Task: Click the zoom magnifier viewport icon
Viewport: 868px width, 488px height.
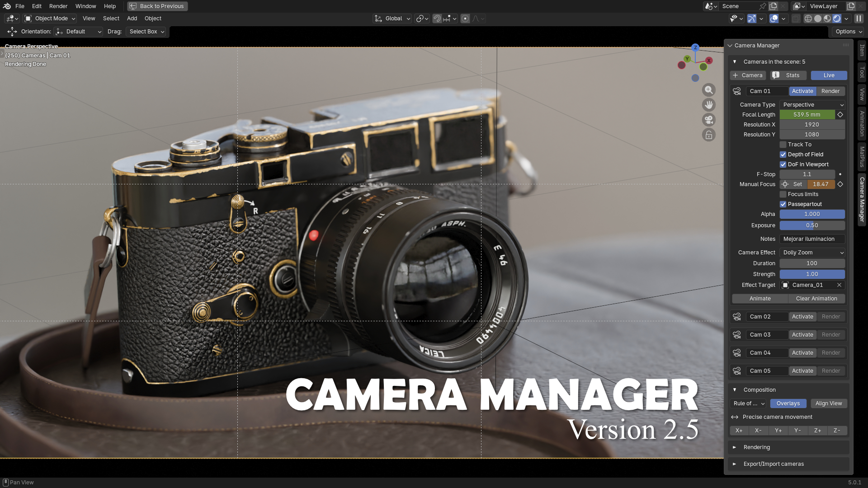Action: tap(708, 90)
